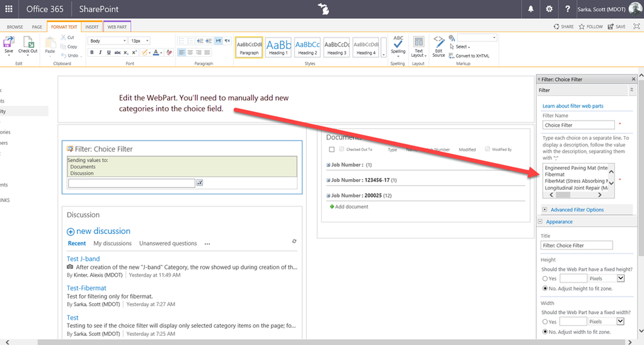Select Yes for fixed height
The image size is (644, 345).
pos(545,279)
